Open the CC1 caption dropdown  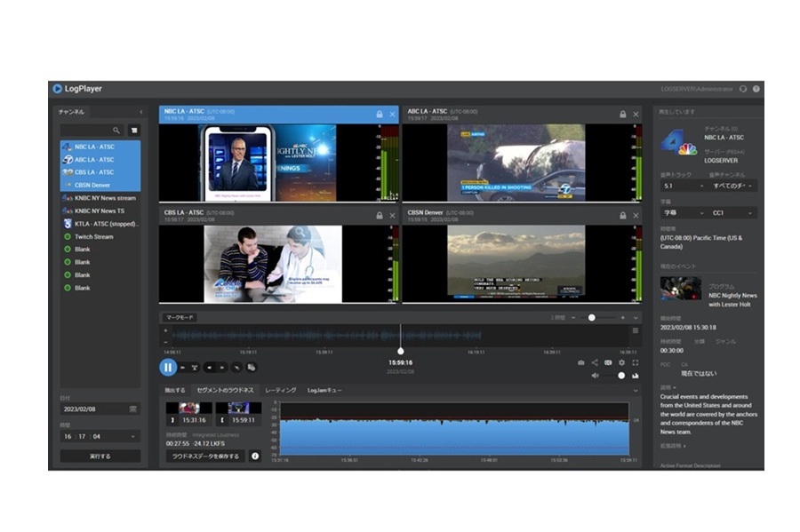pyautogui.click(x=732, y=212)
